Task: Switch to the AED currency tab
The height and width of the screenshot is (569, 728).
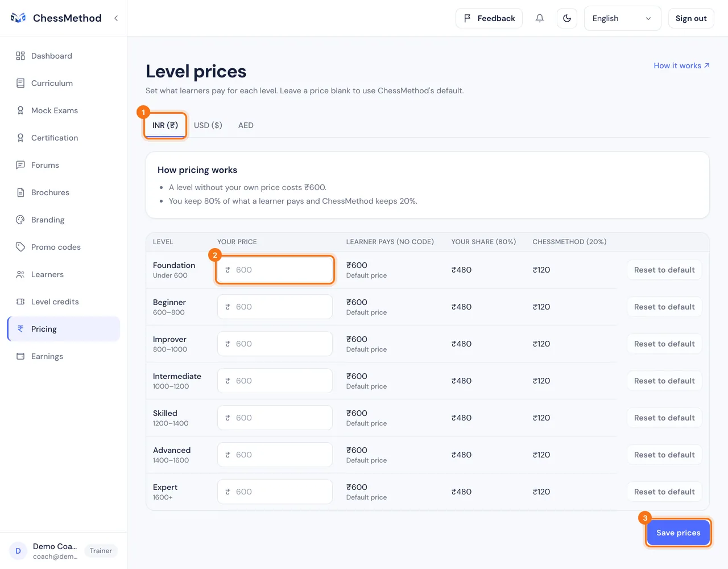Action: (246, 125)
